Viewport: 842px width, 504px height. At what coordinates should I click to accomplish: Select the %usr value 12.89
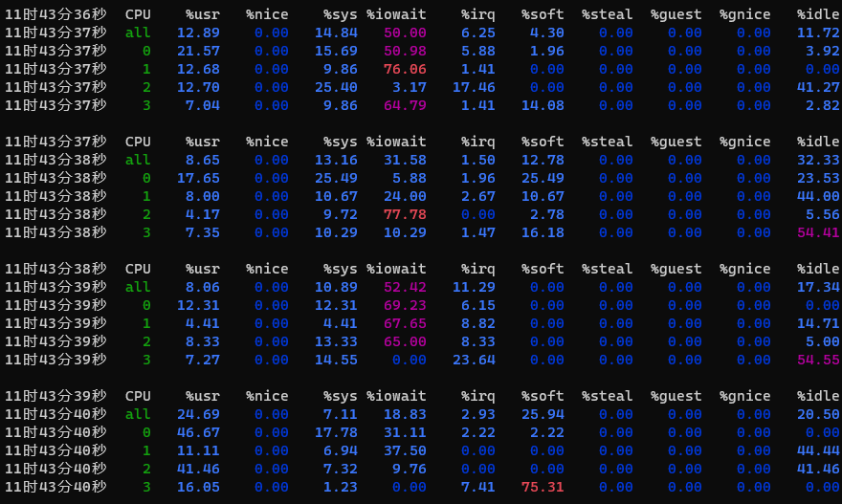(198, 33)
